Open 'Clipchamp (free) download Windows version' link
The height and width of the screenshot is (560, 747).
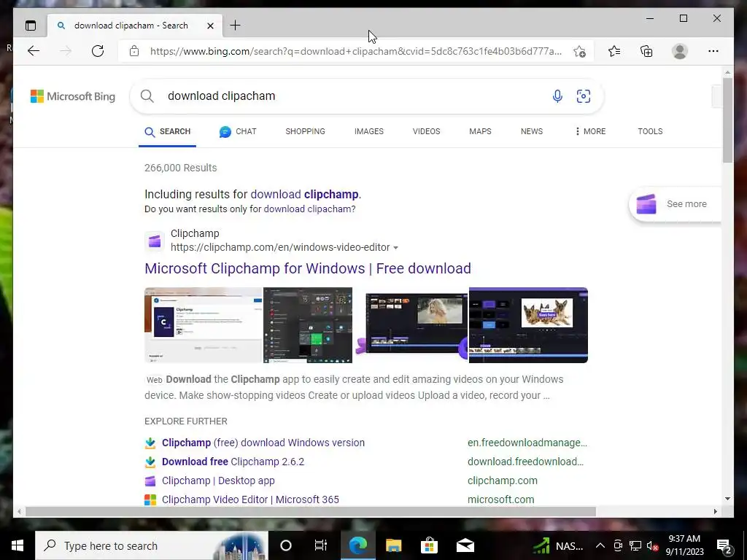click(x=263, y=443)
